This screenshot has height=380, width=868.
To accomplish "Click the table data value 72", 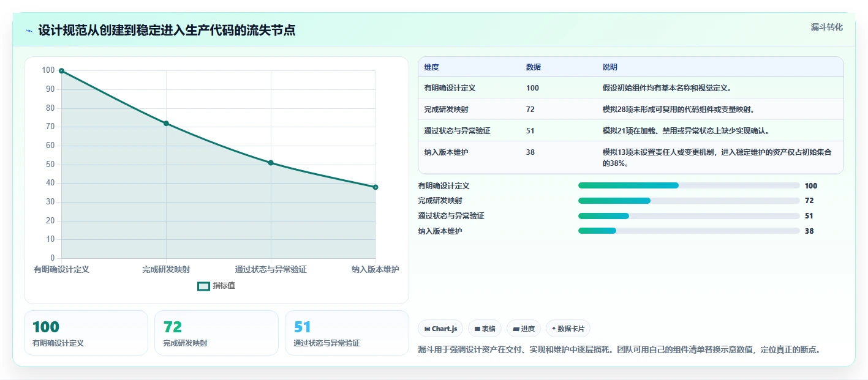I will [530, 110].
